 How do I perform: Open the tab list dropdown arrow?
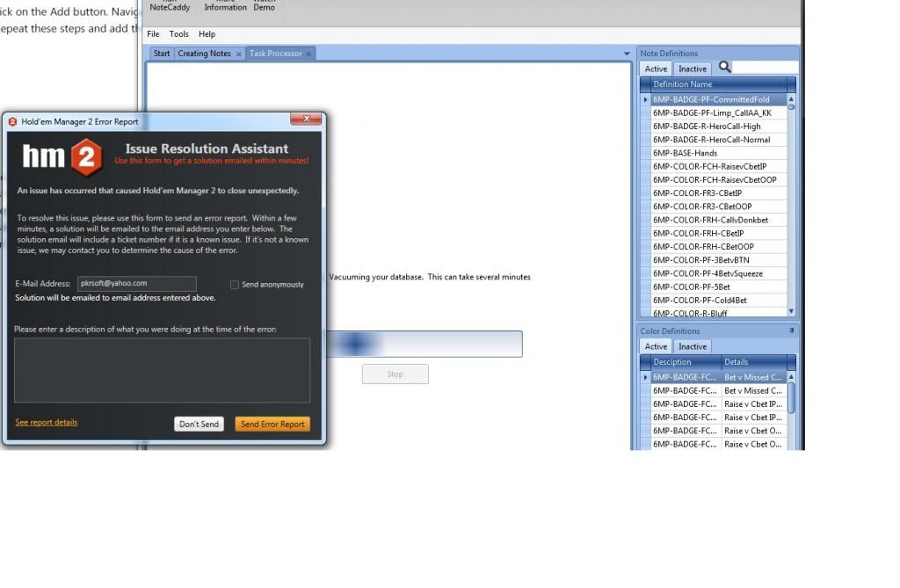pos(626,54)
